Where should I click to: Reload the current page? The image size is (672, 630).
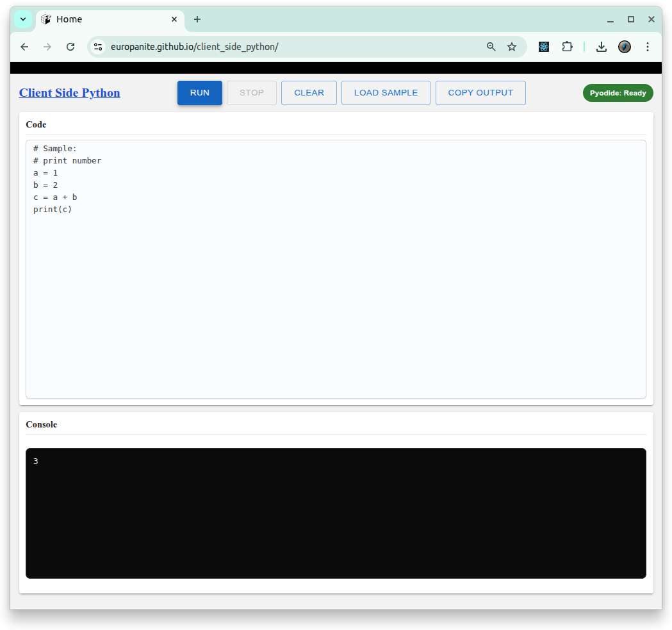coord(70,47)
